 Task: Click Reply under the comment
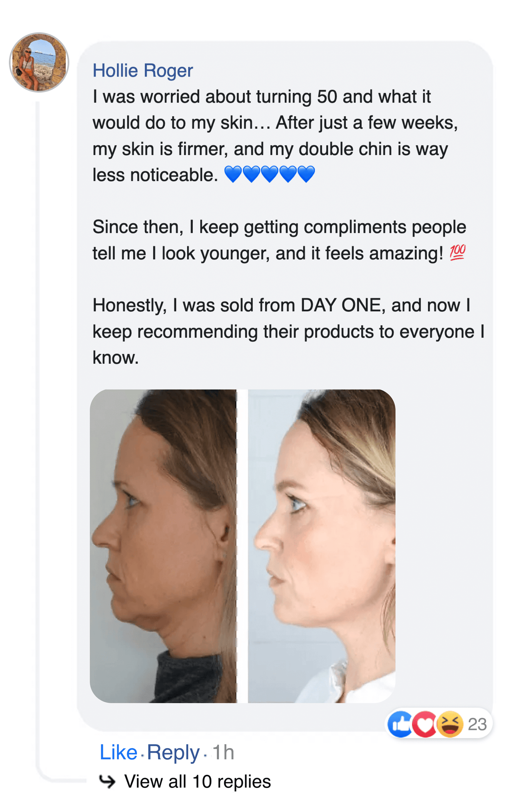click(173, 752)
